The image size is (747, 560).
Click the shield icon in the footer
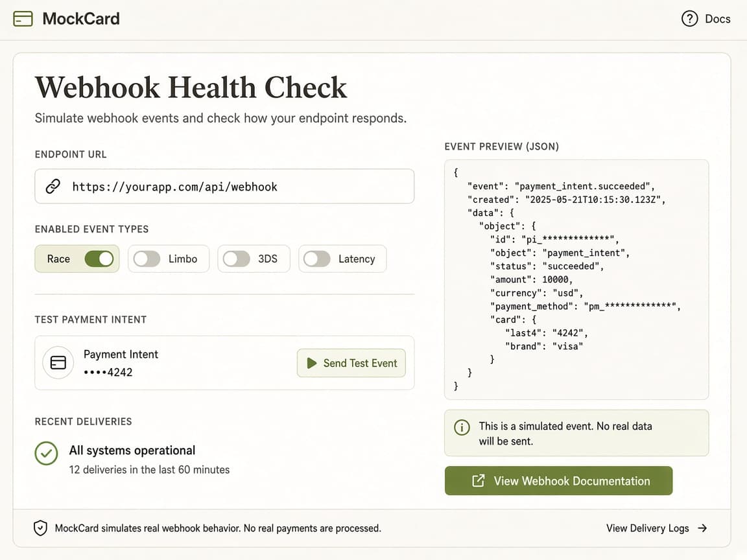[x=40, y=528]
